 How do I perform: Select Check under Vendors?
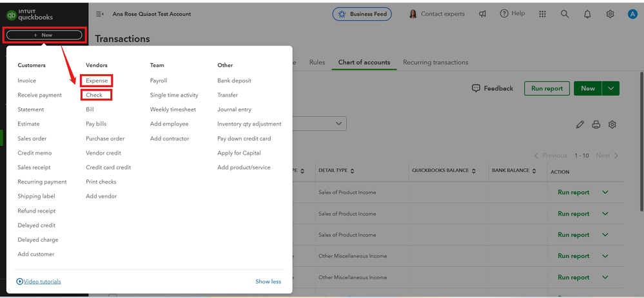click(x=94, y=95)
